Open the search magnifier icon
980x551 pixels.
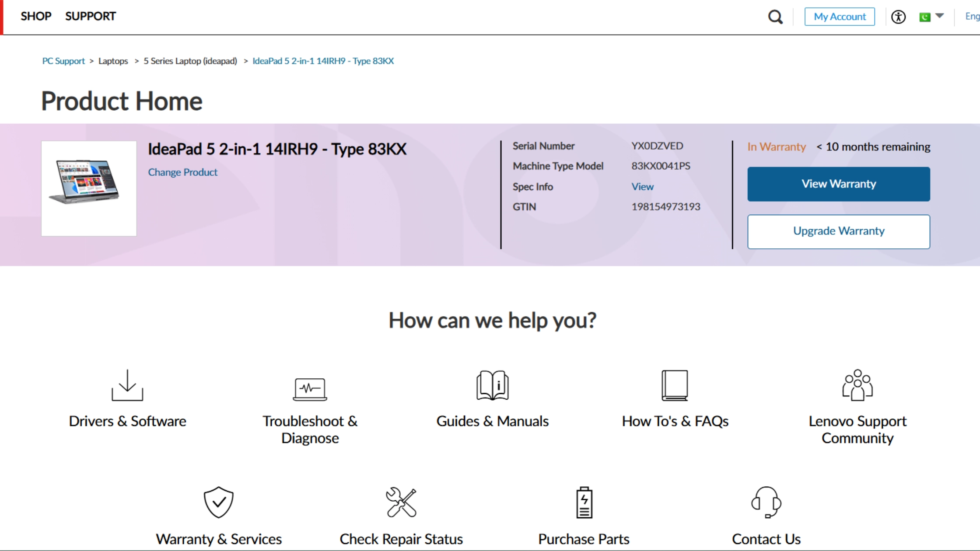(x=775, y=17)
